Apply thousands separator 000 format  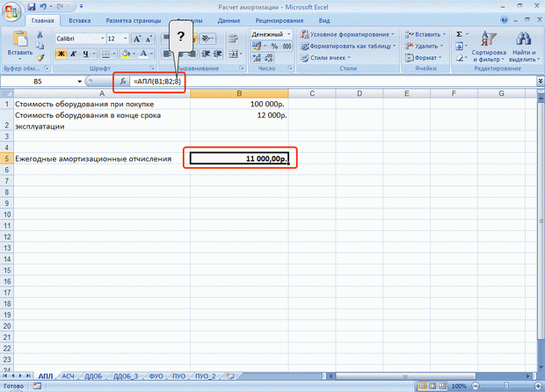(x=287, y=46)
